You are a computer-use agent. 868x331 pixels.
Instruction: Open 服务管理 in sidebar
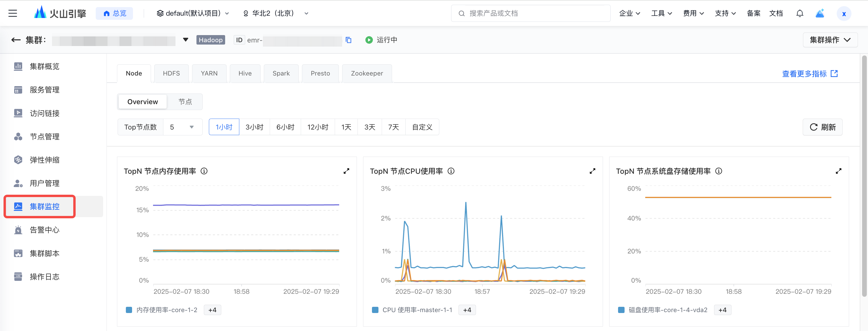pyautogui.click(x=45, y=90)
